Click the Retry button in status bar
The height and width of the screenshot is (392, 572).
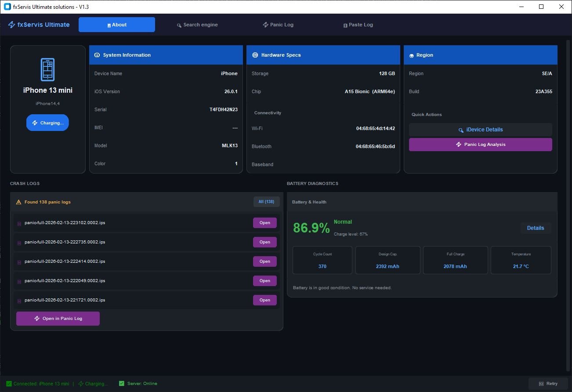548,384
